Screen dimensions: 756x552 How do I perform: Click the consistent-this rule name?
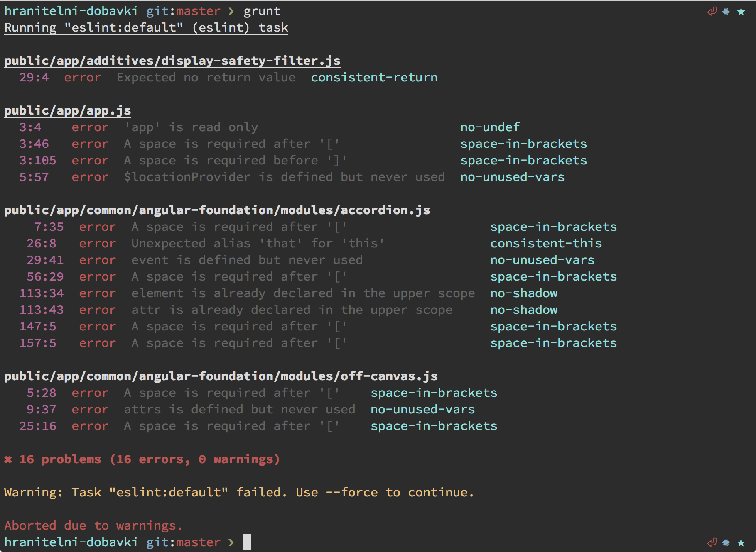coord(546,244)
